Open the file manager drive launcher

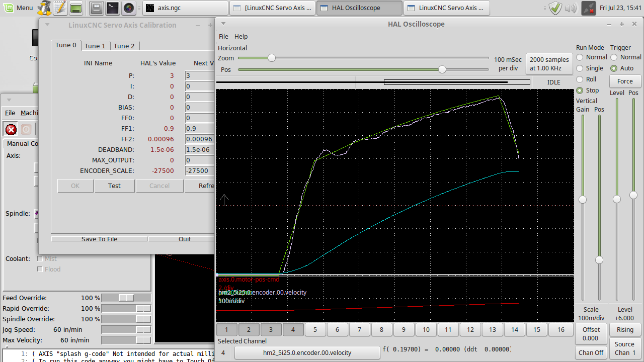click(97, 8)
